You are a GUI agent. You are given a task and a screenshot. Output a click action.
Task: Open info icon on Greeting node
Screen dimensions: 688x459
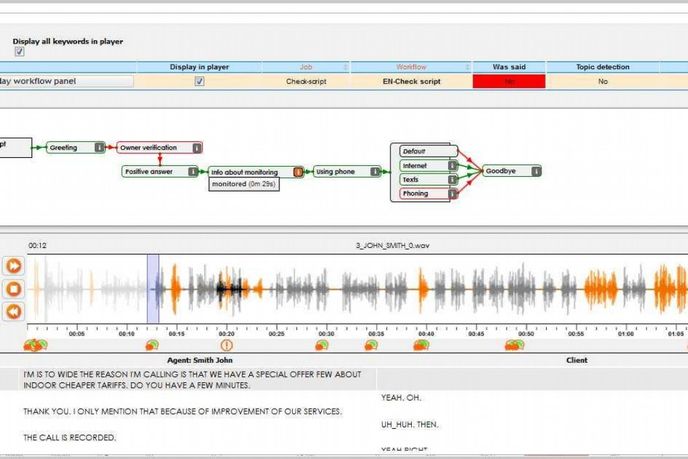tap(100, 147)
